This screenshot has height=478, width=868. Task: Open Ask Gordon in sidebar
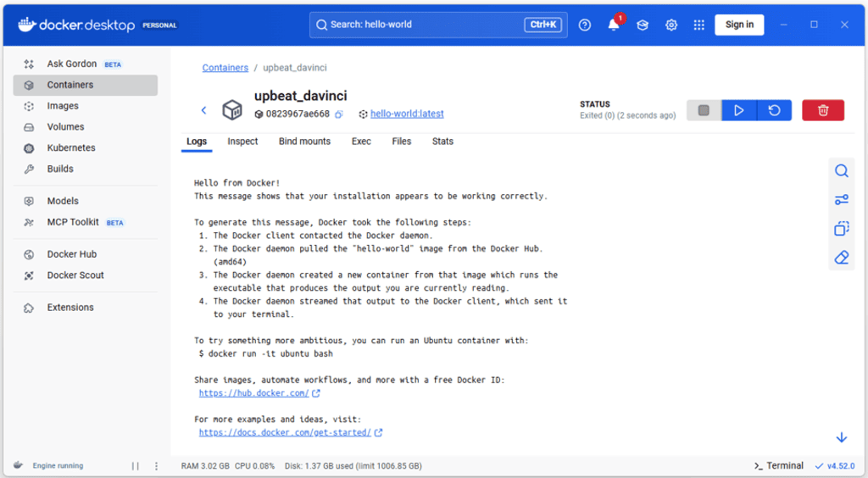click(86, 64)
